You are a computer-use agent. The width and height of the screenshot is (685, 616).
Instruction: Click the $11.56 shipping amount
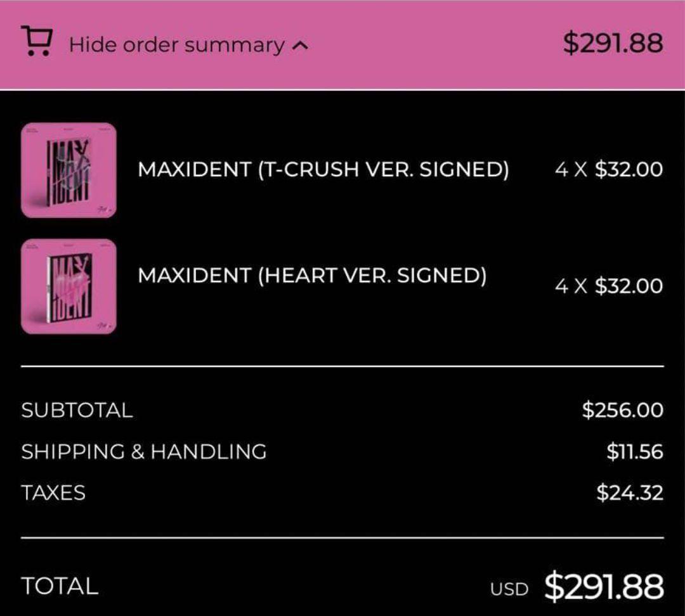tap(634, 452)
